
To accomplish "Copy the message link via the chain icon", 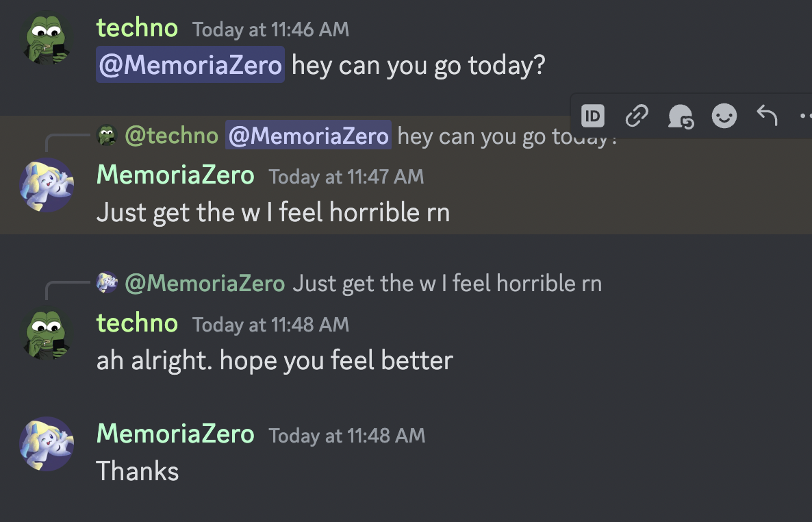I will click(636, 116).
